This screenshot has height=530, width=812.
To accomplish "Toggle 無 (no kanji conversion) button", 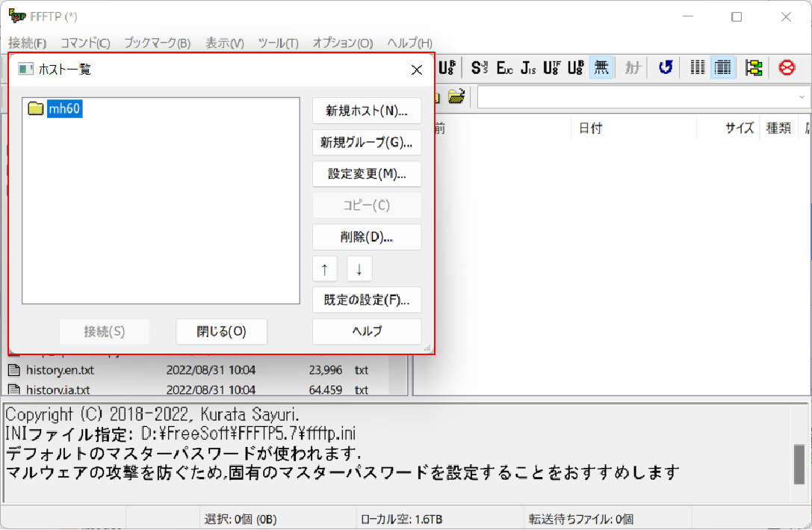I will coord(601,67).
